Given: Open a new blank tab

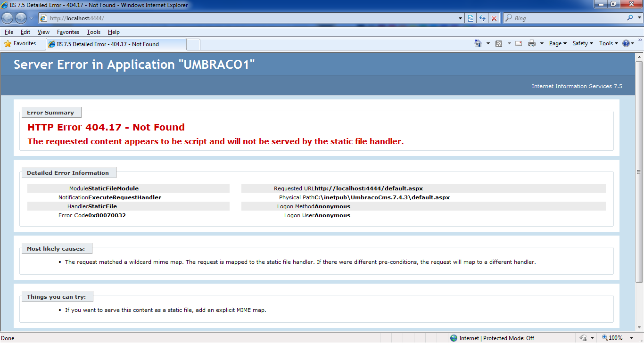Looking at the screenshot, I should tap(193, 44).
